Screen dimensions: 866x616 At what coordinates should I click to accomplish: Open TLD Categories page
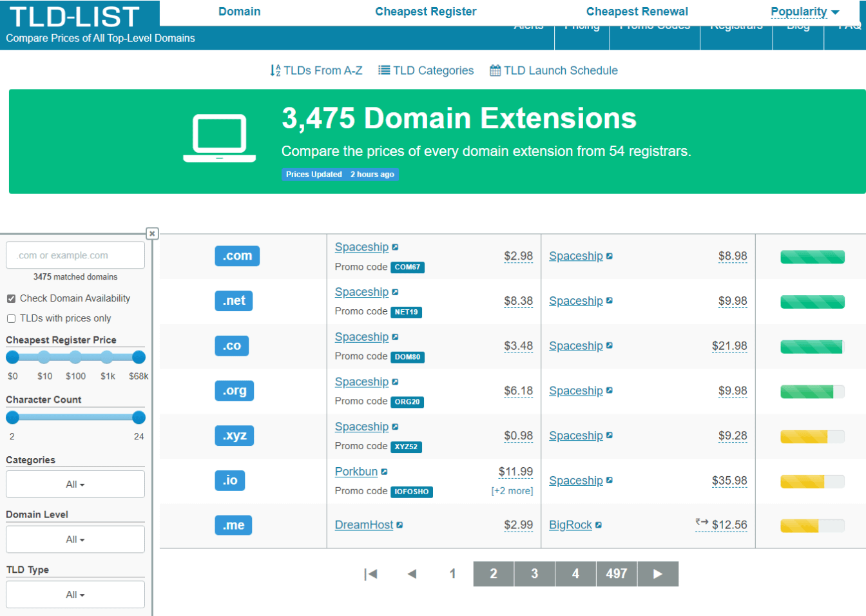pos(426,71)
